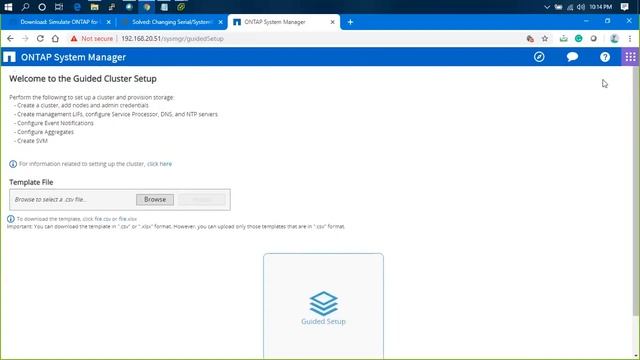
Task: Download the file.csv template link
Action: click(102, 219)
